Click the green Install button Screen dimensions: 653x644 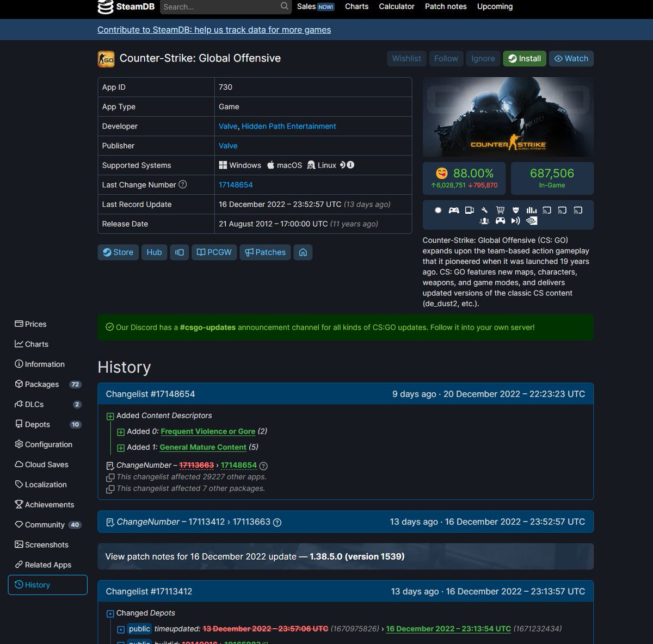point(525,59)
